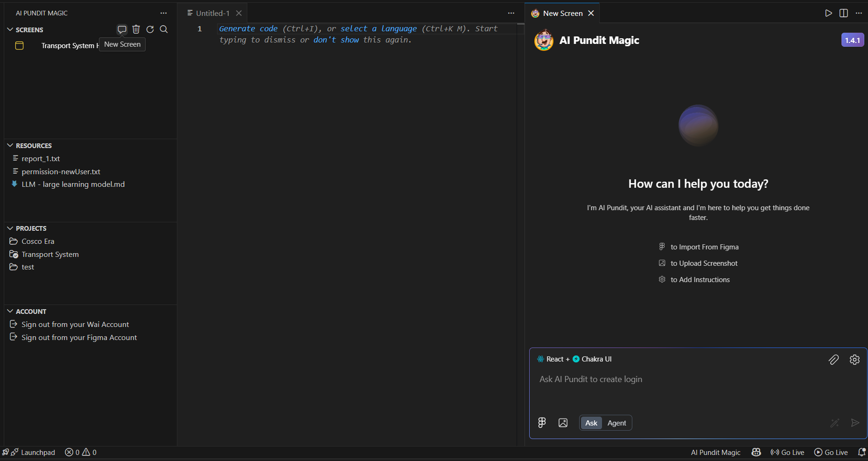Viewport: 868px width, 461px height.
Task: Click the select a language link in editor
Action: 378,28
